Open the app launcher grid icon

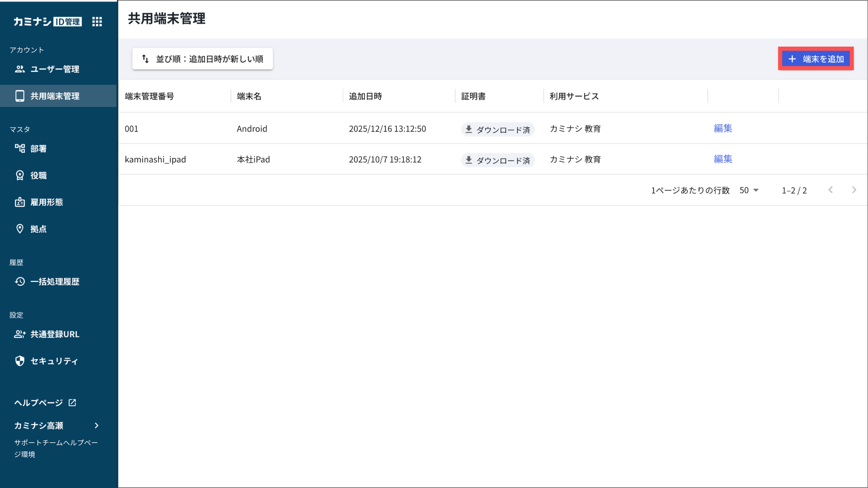97,22
